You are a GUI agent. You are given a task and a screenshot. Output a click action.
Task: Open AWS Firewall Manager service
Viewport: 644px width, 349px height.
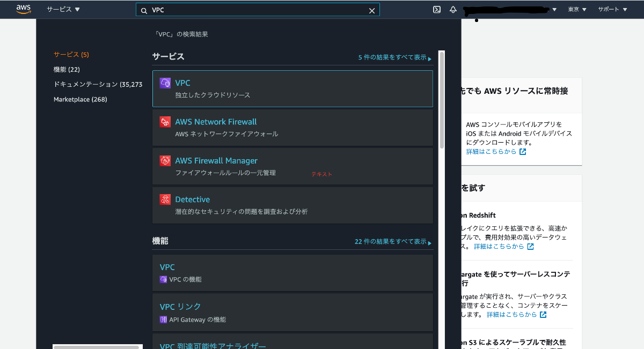[292, 166]
